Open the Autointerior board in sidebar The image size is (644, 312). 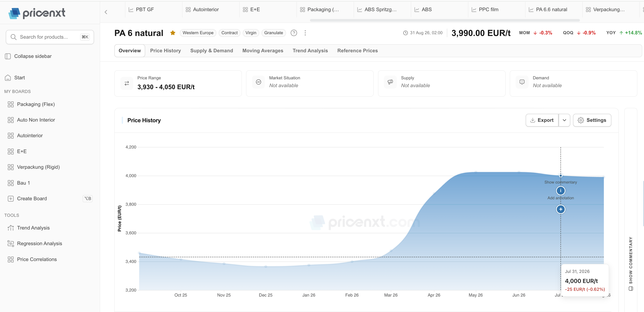click(25, 136)
